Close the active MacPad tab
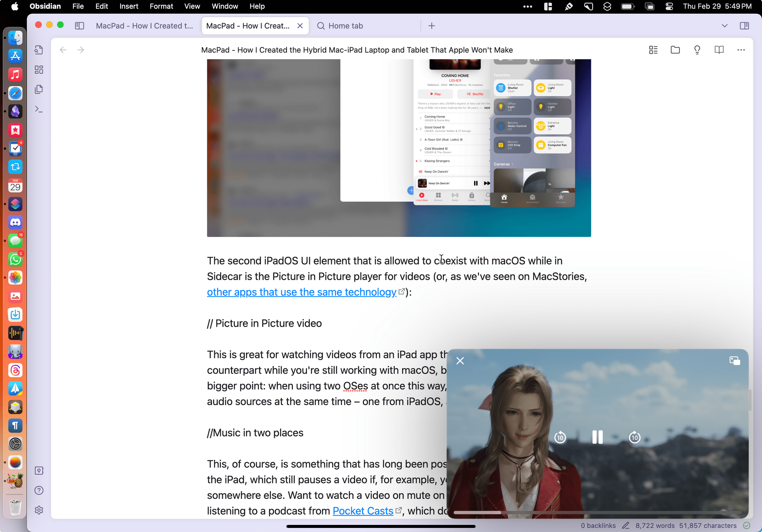Image resolution: width=762 pixels, height=532 pixels. tap(300, 26)
